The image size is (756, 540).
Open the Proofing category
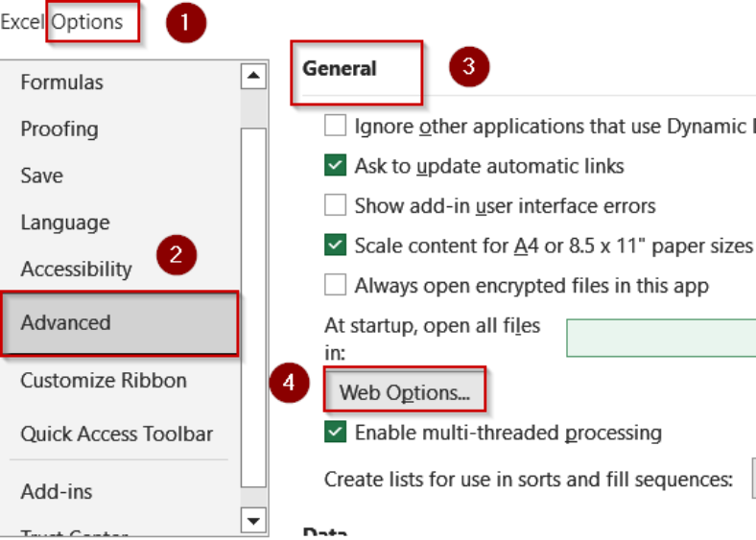tap(59, 129)
